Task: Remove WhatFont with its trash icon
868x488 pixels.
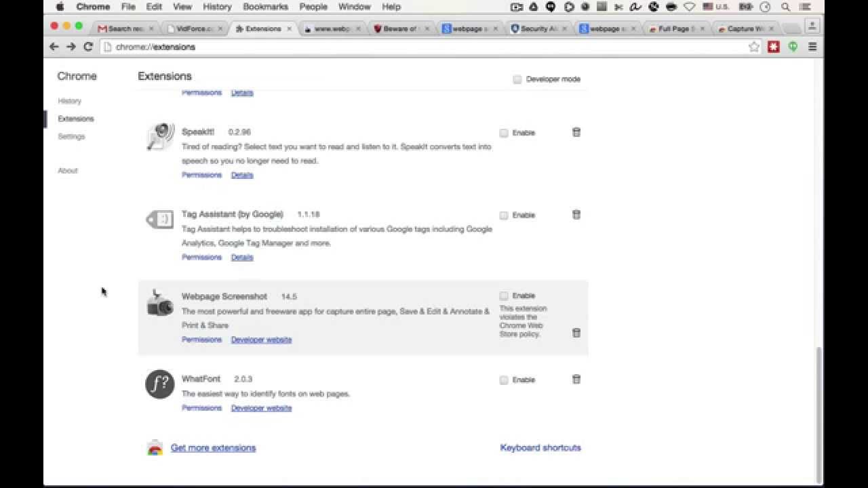Action: (x=576, y=379)
